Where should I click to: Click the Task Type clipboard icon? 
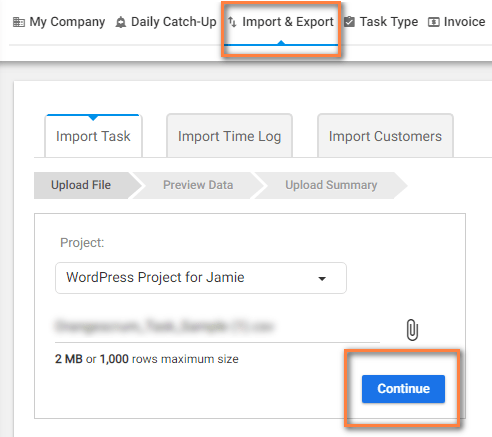[x=349, y=22]
